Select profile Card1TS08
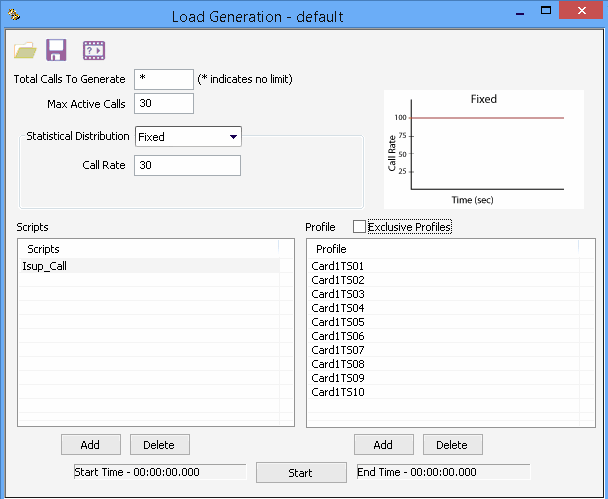 [445, 364]
